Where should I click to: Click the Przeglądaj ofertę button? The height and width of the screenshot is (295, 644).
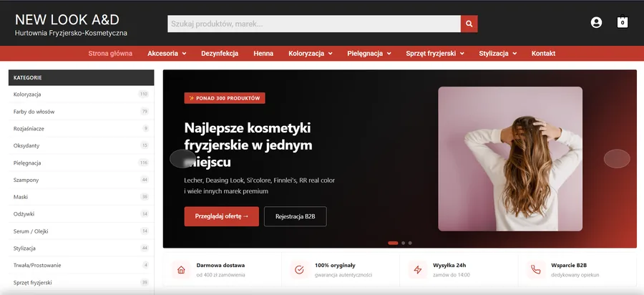tap(221, 216)
